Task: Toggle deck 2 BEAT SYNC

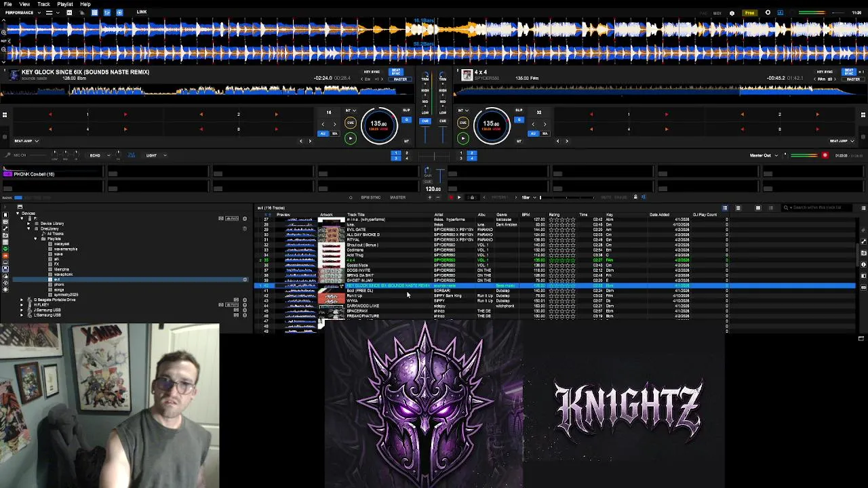Action: (849, 71)
